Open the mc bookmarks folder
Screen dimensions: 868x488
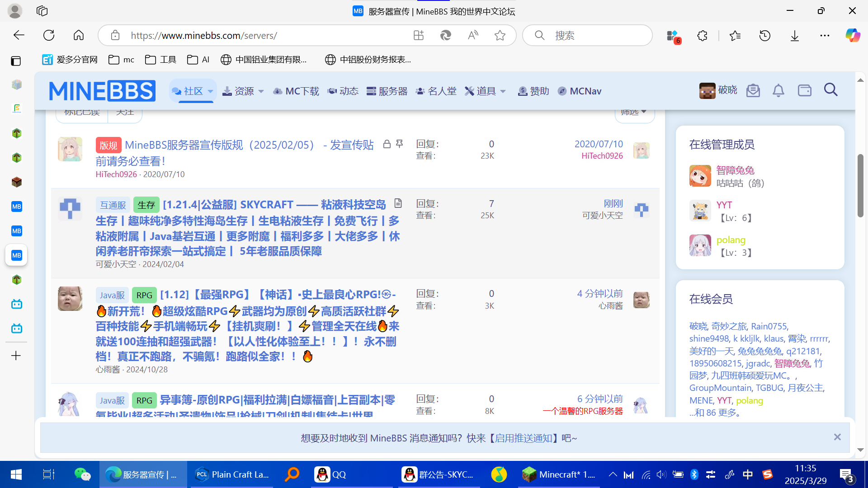(122, 60)
